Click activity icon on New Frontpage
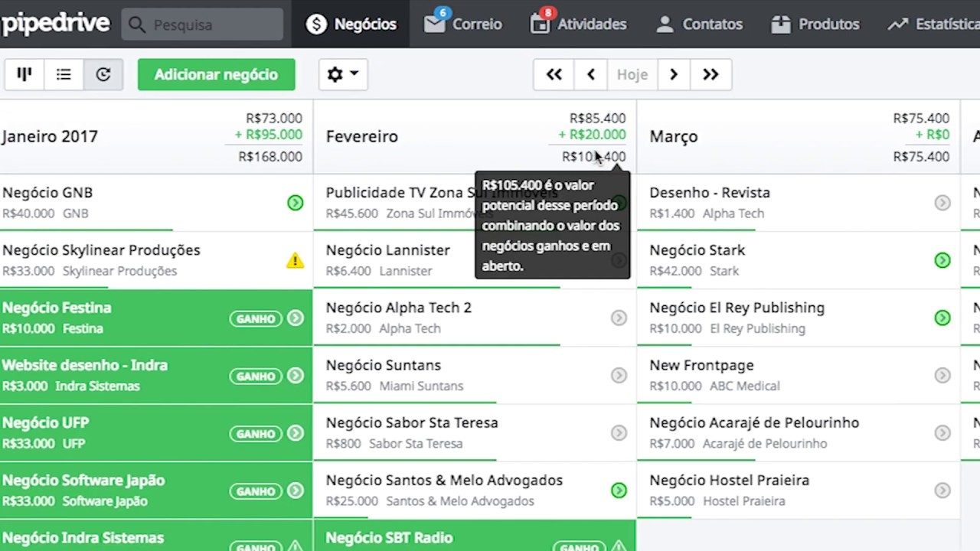Image resolution: width=980 pixels, height=551 pixels. (x=942, y=375)
